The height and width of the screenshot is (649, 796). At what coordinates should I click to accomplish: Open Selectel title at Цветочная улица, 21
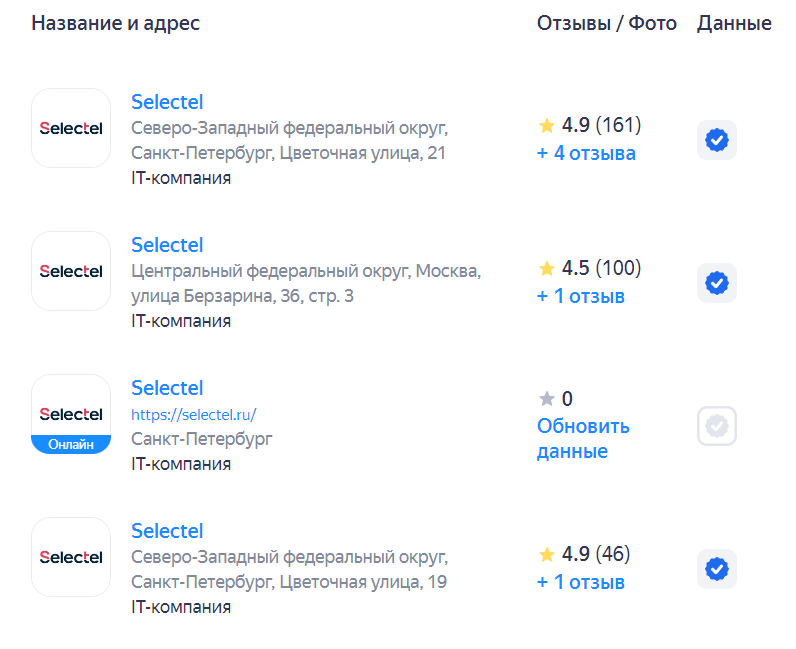tap(167, 102)
